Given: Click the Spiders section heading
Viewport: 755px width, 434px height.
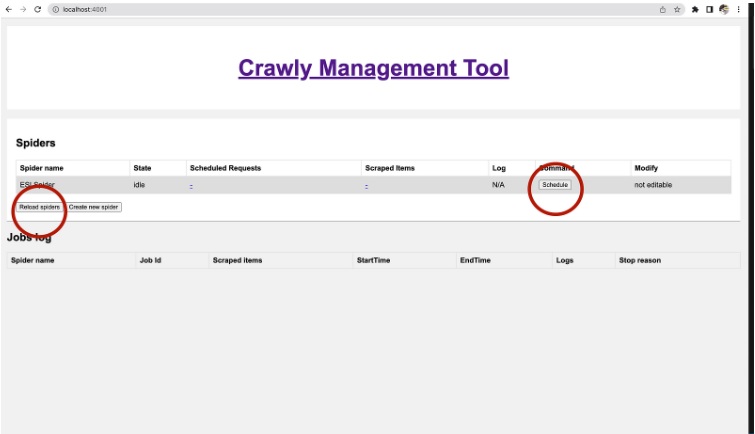Looking at the screenshot, I should [36, 143].
